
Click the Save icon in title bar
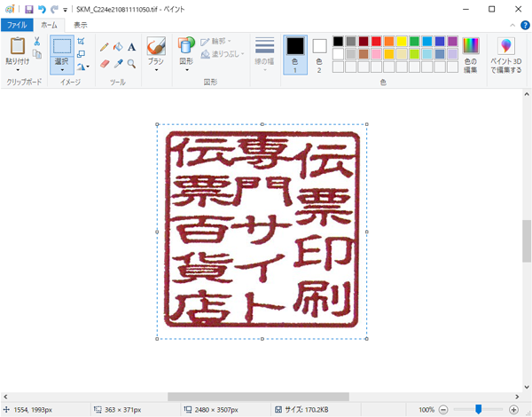[x=29, y=9]
